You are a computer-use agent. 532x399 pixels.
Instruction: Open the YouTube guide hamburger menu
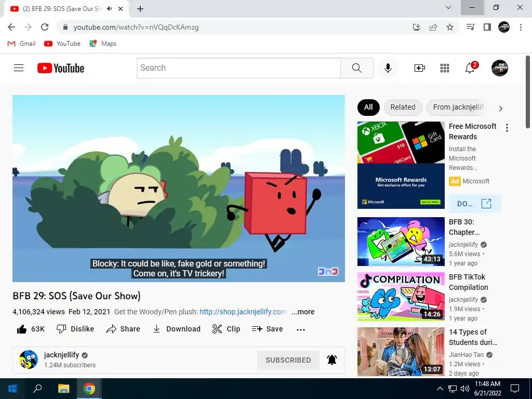coord(19,68)
